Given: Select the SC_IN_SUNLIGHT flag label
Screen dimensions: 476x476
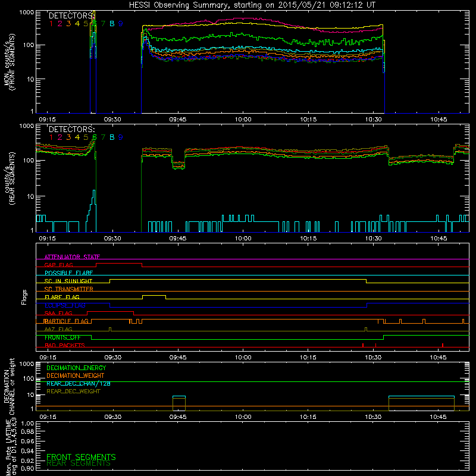Looking at the screenshot, I should pos(68,281).
